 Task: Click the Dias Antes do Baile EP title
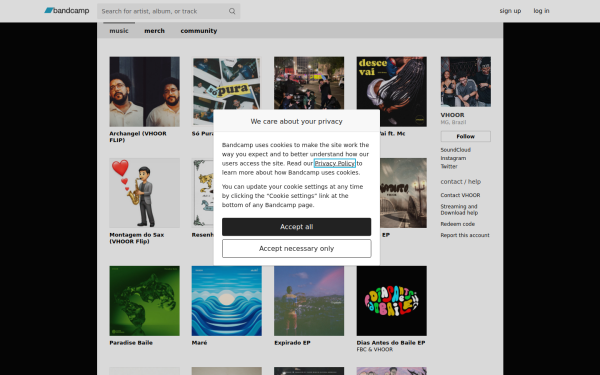pyautogui.click(x=391, y=342)
